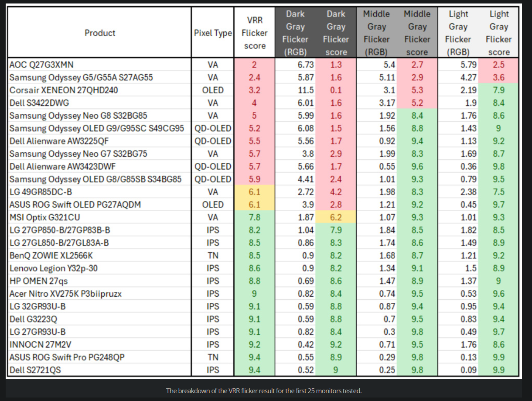Click the VRR score "2" for AOC Q27G3XMN
The height and width of the screenshot is (401, 532).
255,65
